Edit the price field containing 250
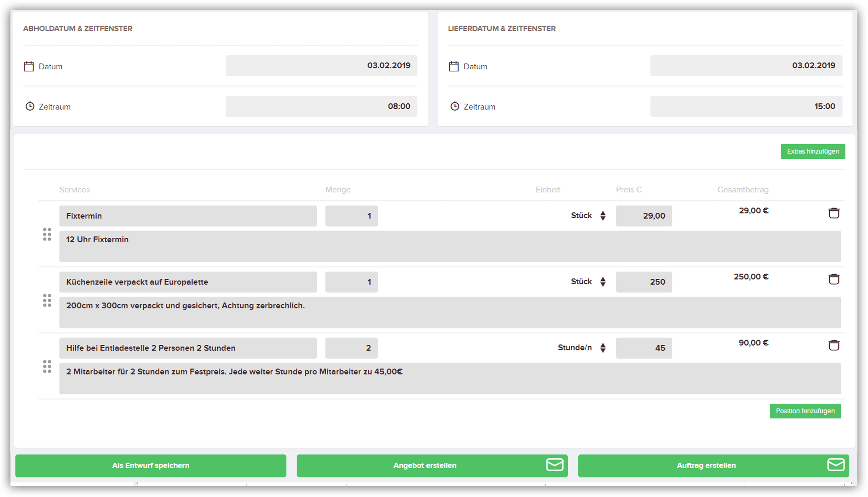The width and height of the screenshot is (868, 497). coord(644,282)
